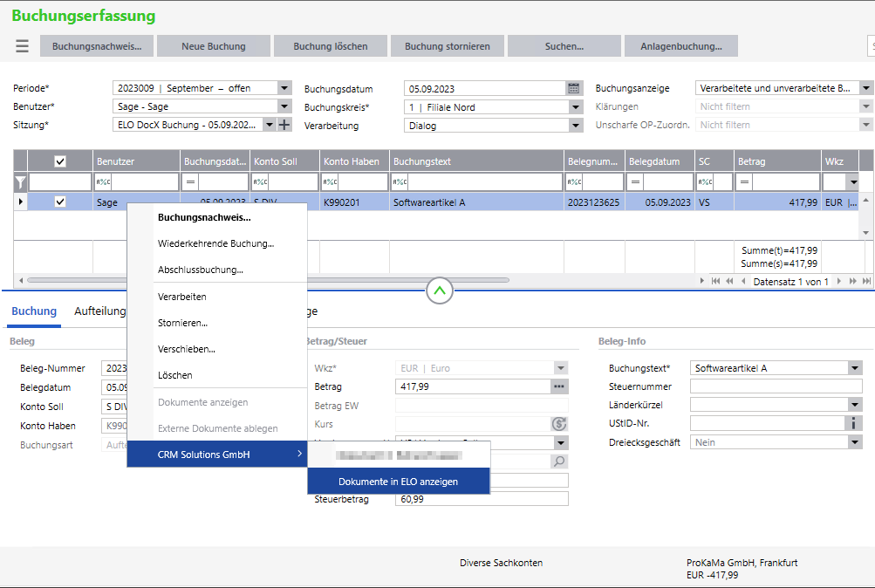Click the Neue Buchung button

click(213, 45)
